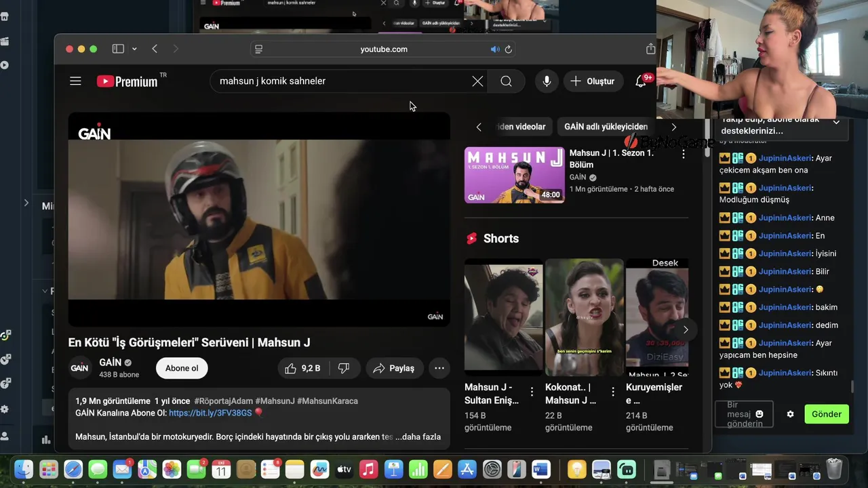The image size is (868, 488).
Task: Open Mahsun J 1. Sezon 1. Bölüm thumbnail
Action: point(514,175)
